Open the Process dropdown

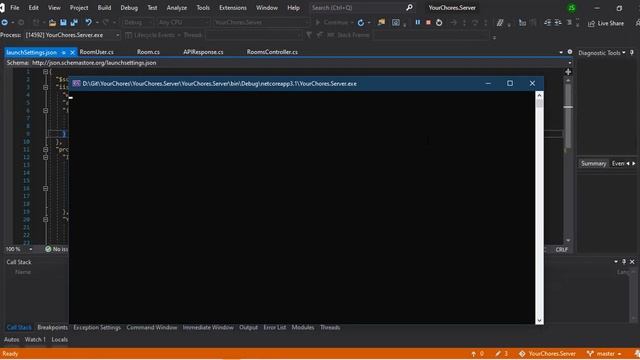point(118,36)
